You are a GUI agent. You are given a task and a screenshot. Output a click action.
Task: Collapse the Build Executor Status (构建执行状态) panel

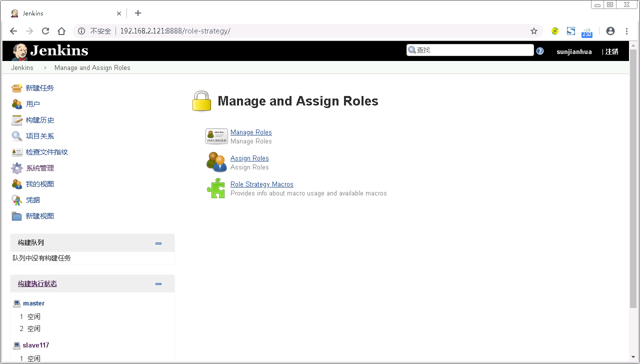158,284
